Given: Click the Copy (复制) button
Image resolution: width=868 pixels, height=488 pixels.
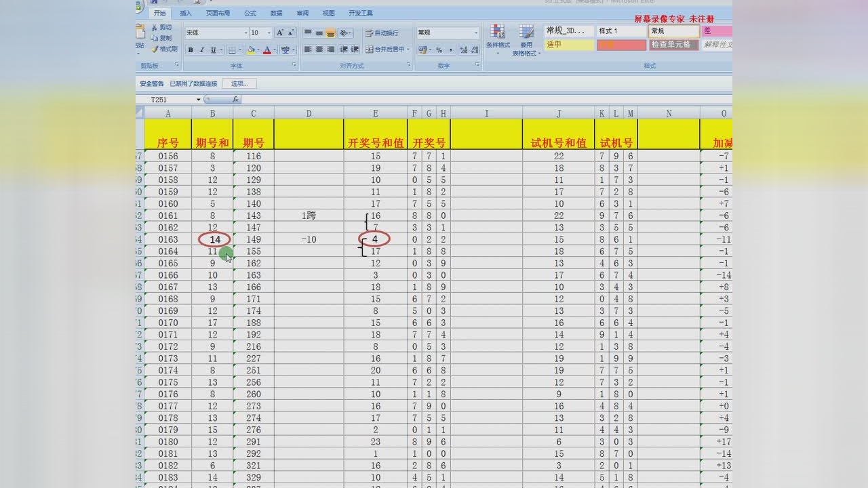Looking at the screenshot, I should [x=162, y=38].
